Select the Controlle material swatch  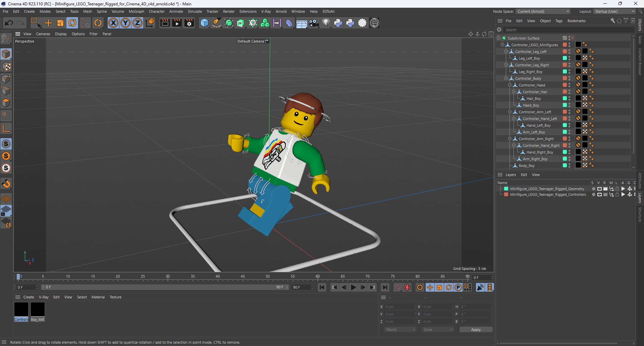(x=21, y=309)
